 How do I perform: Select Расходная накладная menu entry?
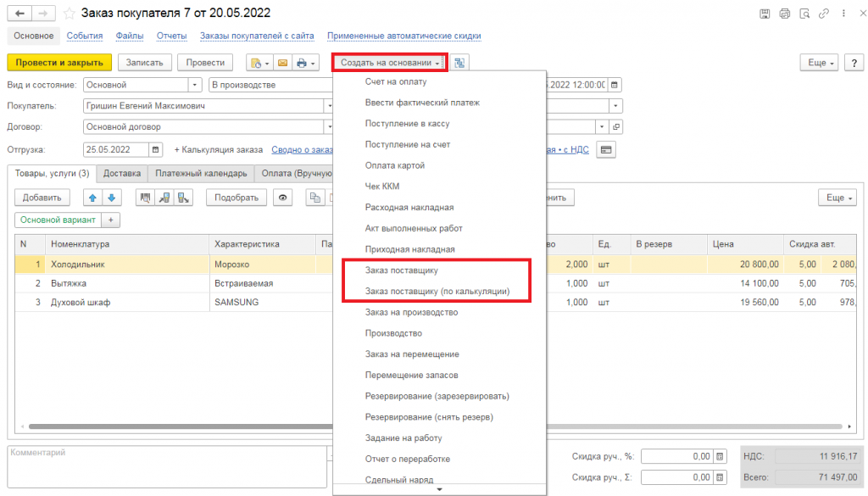tap(409, 207)
